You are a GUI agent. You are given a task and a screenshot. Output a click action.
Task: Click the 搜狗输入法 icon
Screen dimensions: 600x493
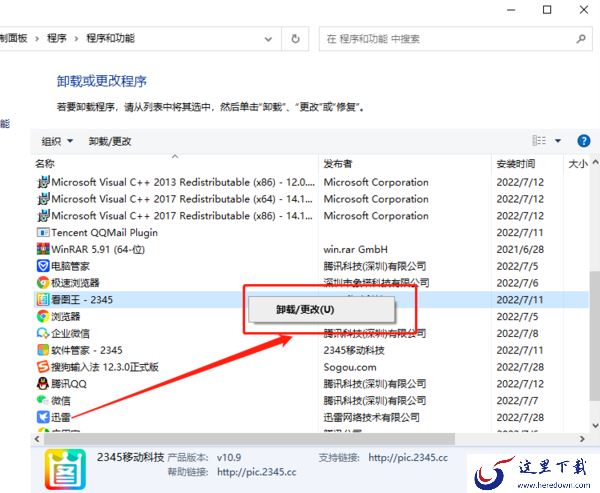[43, 367]
